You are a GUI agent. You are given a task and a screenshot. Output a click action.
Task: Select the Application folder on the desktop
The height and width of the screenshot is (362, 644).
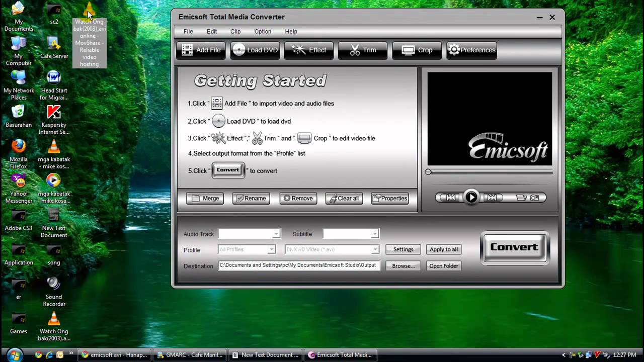pyautogui.click(x=19, y=255)
